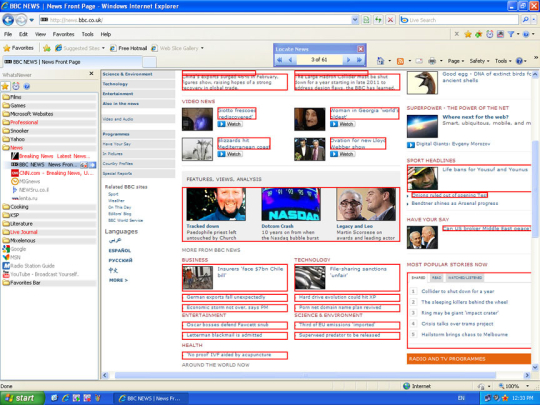Click the star-with-green-arrow icon in the add-on toolbar
The width and height of the screenshot is (540, 405).
point(479,34)
